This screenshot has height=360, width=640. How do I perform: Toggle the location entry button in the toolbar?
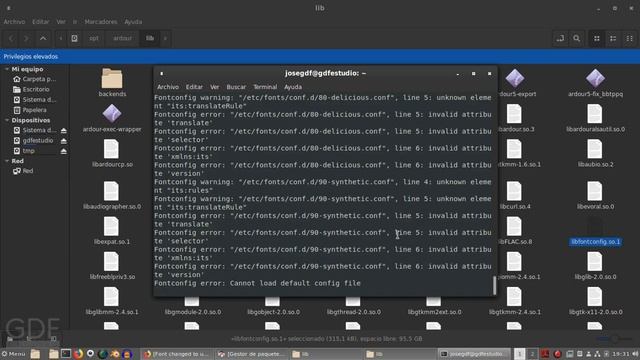(560, 38)
